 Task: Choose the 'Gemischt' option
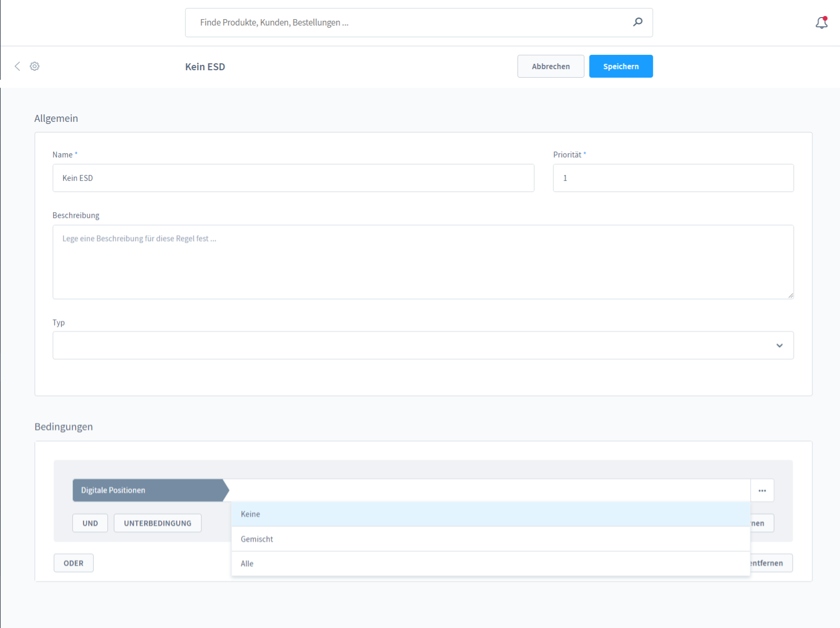pos(491,539)
